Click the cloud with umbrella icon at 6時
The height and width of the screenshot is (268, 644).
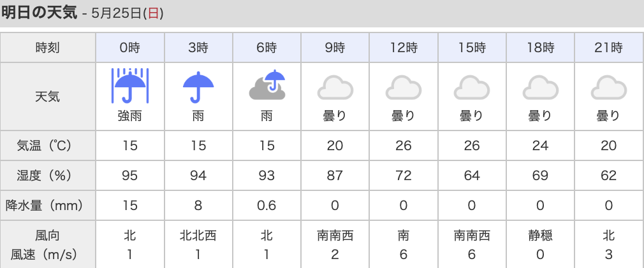[267, 85]
